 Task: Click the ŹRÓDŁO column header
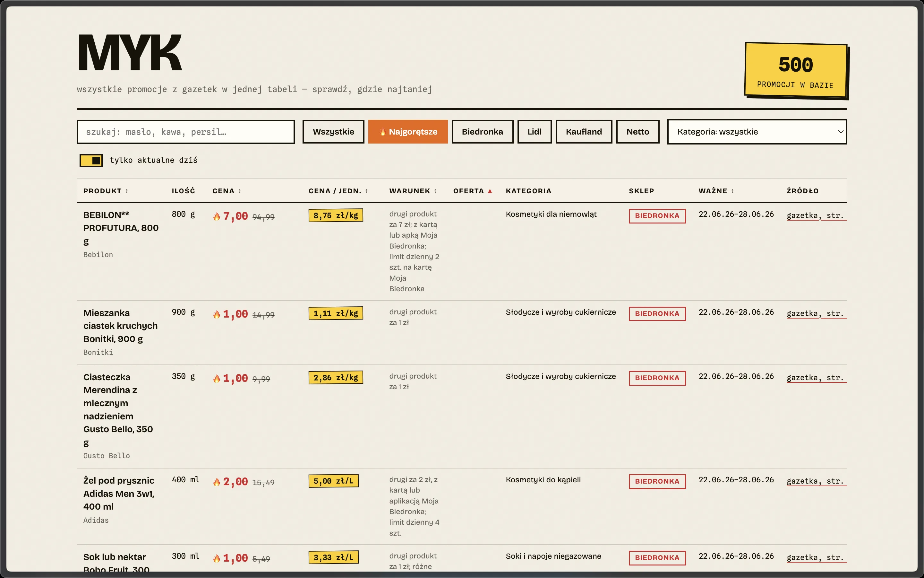click(803, 191)
